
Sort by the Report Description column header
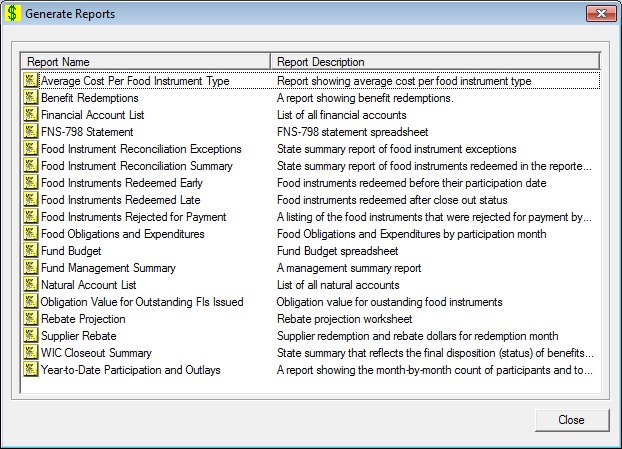tap(435, 62)
